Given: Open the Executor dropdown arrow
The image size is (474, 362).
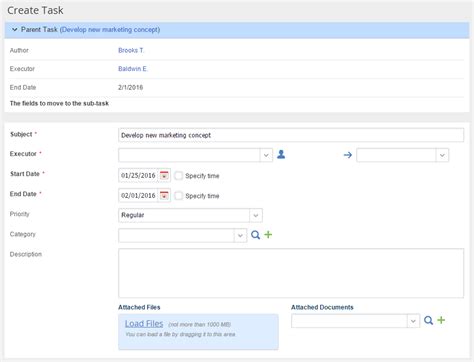Looking at the screenshot, I should (x=266, y=155).
